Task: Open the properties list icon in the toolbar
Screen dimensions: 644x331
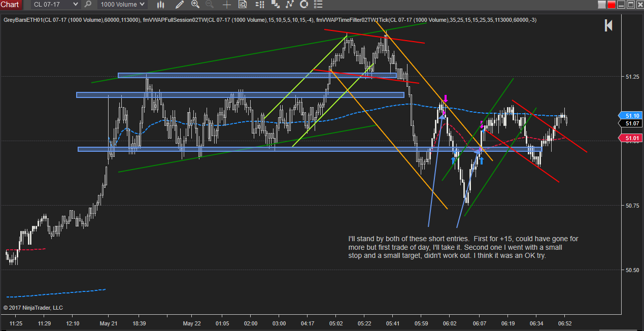Action: [319, 5]
